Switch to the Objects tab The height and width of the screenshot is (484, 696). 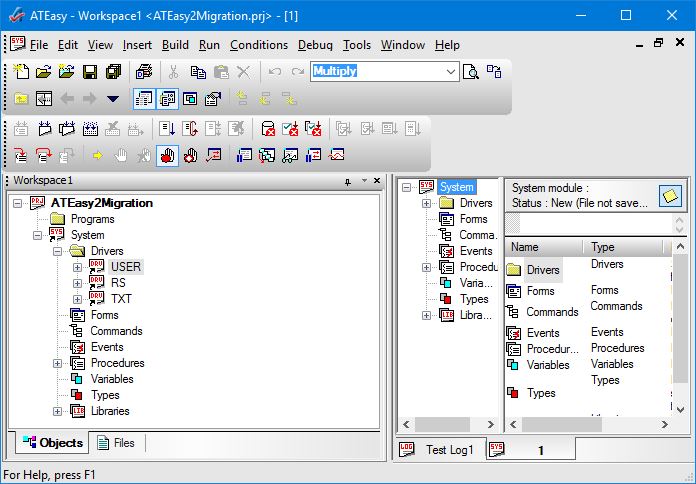coord(52,443)
